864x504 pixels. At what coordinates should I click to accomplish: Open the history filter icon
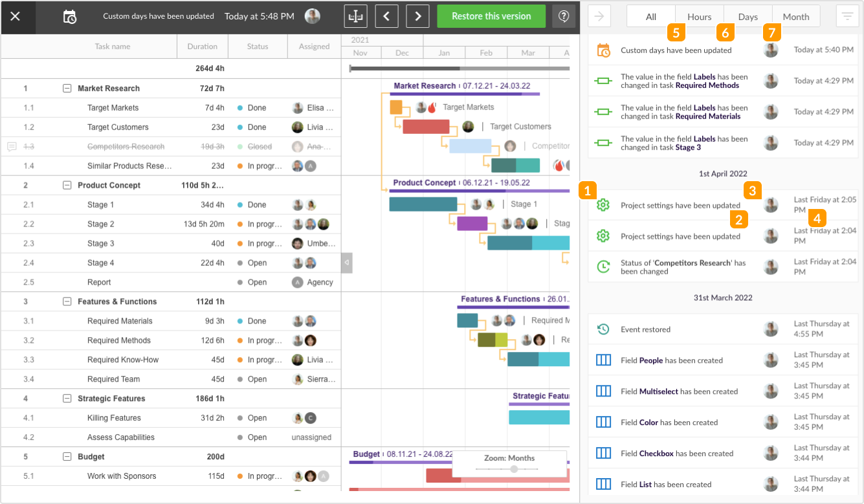[x=846, y=16]
